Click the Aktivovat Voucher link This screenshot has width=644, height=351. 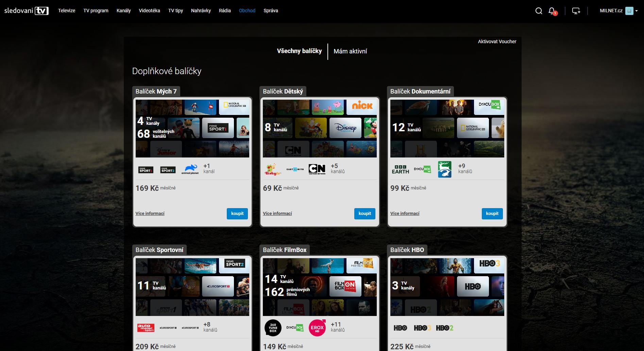coord(497,41)
